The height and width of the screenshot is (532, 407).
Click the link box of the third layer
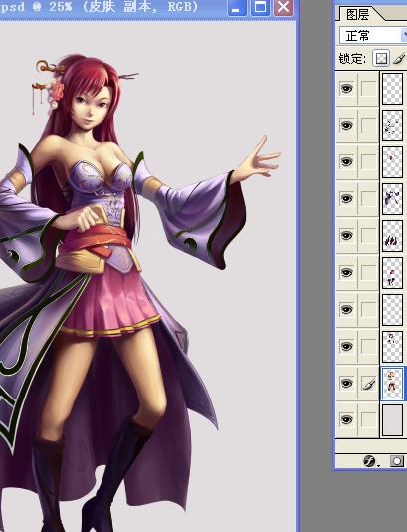(x=368, y=161)
